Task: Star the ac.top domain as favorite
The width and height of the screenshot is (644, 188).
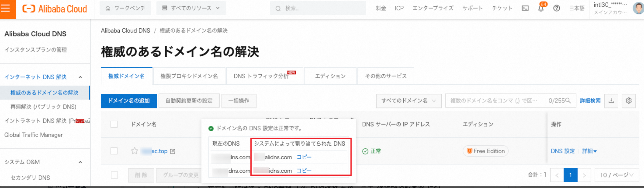Action: click(x=134, y=151)
